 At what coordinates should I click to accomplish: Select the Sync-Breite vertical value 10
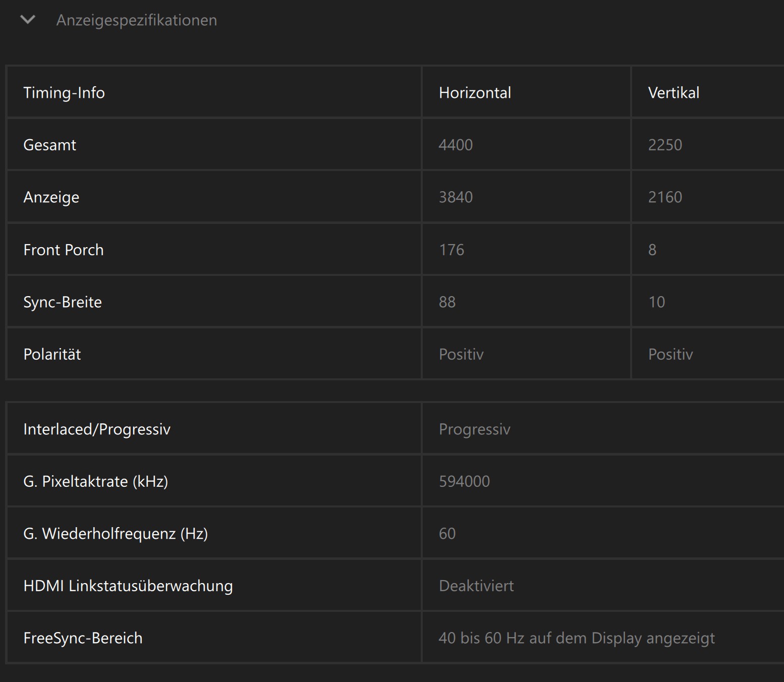(x=656, y=302)
